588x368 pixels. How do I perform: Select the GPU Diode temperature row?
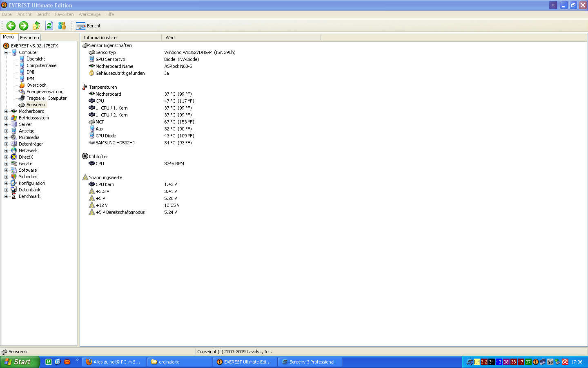click(x=141, y=136)
